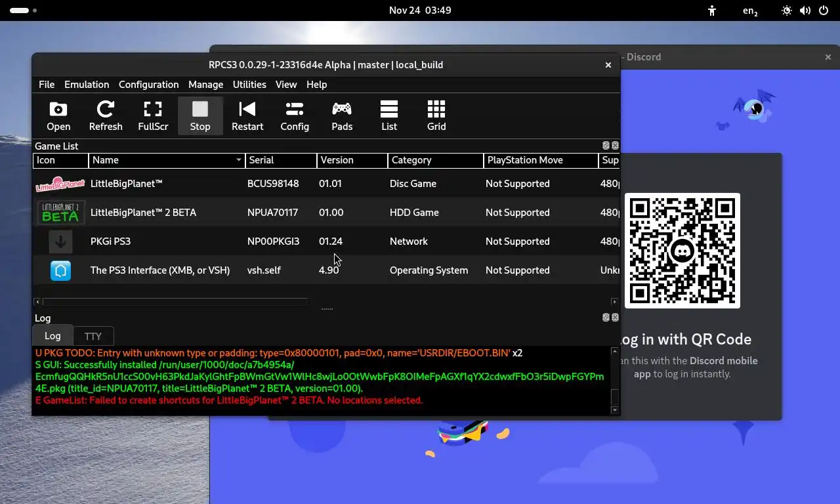Viewport: 840px width, 504px height.
Task: Click game list scroll-left arrow
Action: [37, 302]
